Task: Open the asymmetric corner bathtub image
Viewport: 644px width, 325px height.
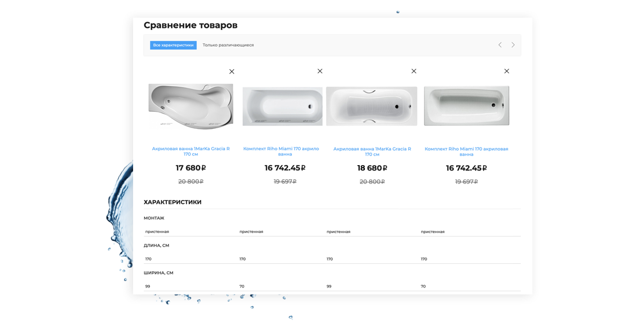Action: coord(191,105)
